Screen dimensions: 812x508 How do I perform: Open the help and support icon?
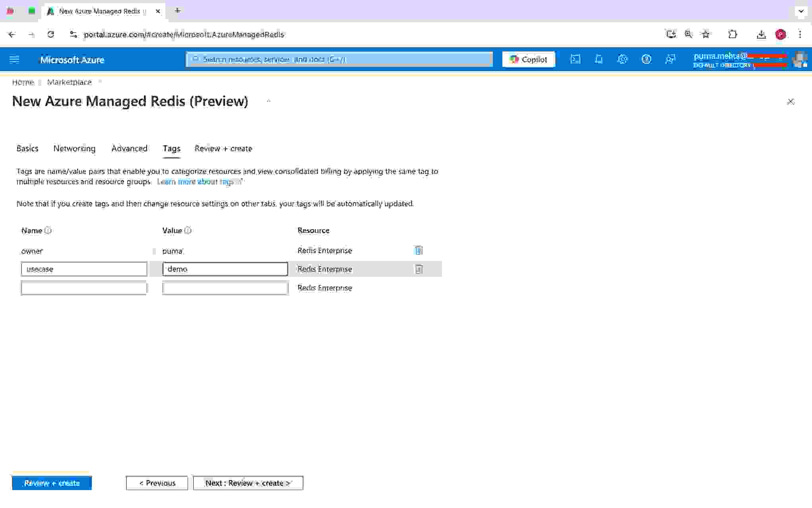pyautogui.click(x=646, y=59)
